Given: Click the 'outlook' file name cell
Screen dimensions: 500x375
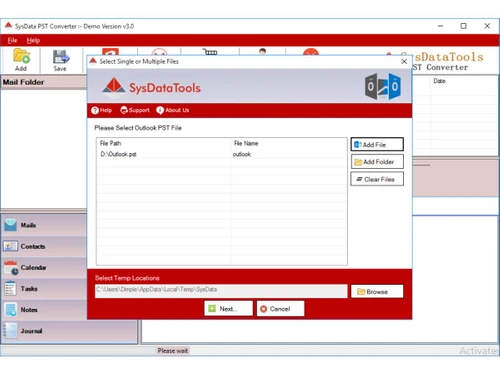Looking at the screenshot, I should [x=242, y=154].
